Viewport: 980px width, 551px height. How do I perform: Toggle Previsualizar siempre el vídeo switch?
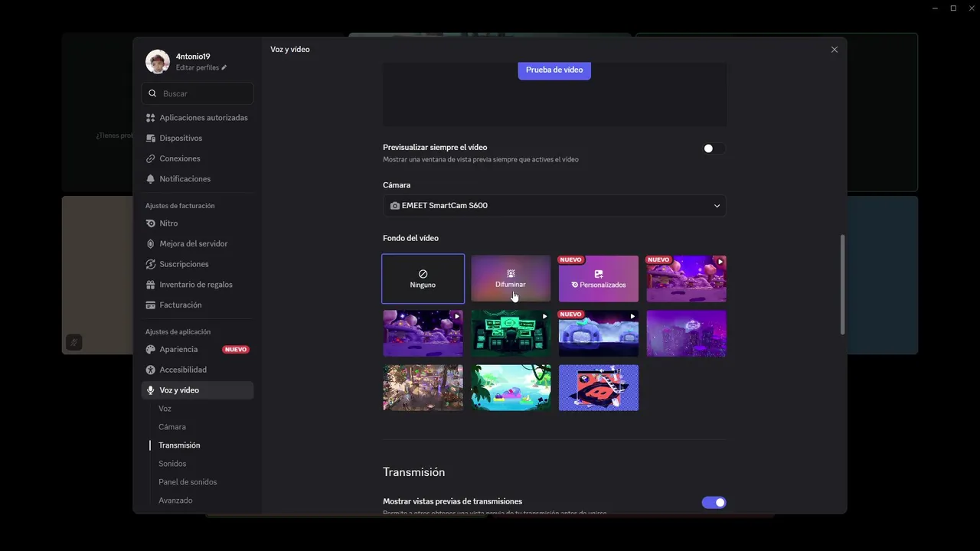click(714, 148)
